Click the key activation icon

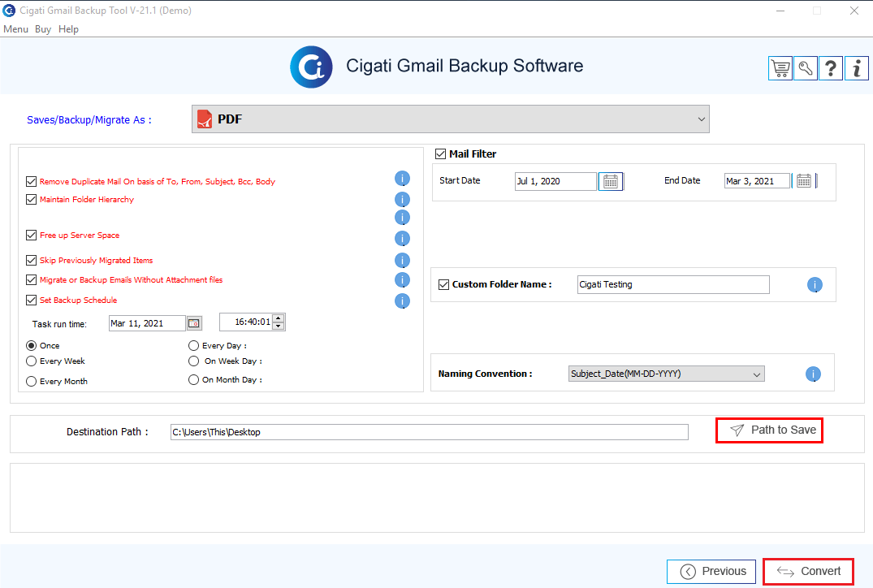[x=806, y=68]
